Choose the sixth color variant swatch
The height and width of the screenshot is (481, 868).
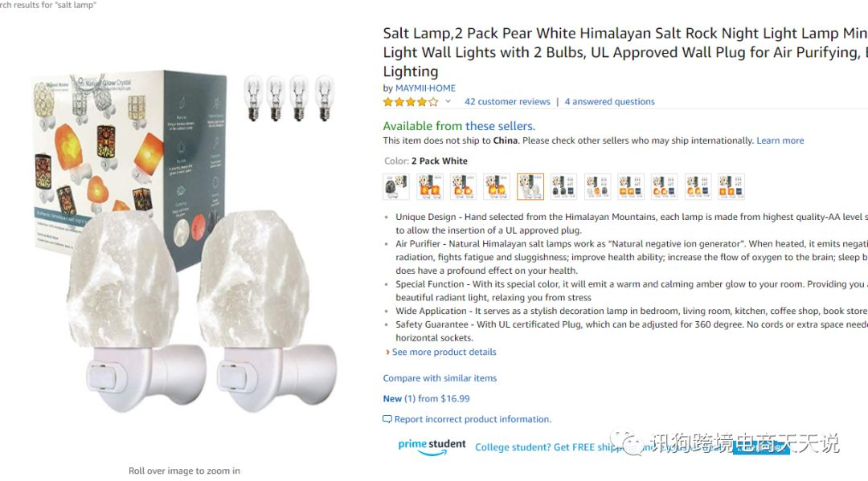tap(563, 187)
